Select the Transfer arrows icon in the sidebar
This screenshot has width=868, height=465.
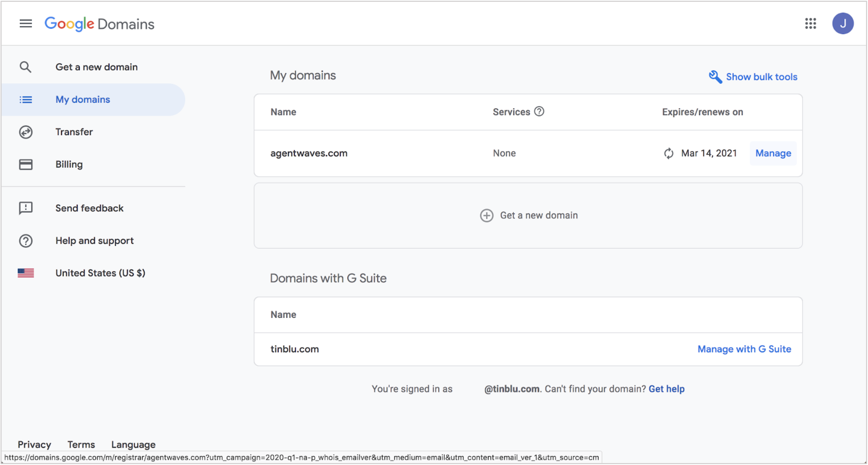point(26,132)
